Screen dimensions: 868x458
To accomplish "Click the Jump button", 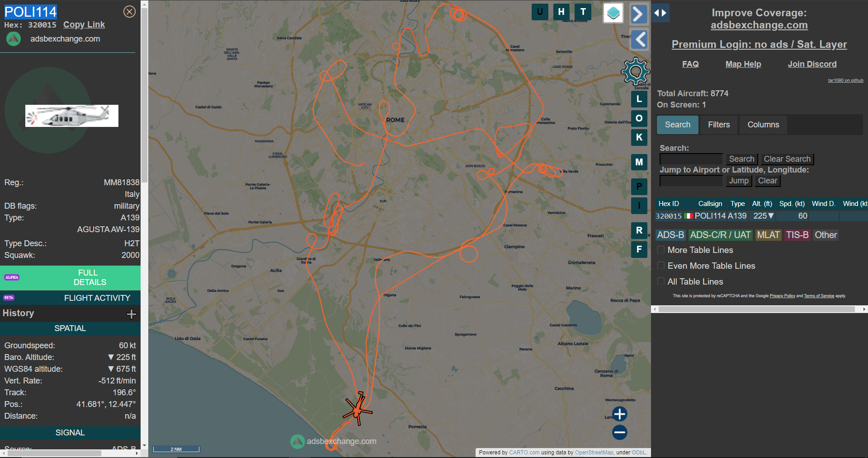I will [739, 181].
